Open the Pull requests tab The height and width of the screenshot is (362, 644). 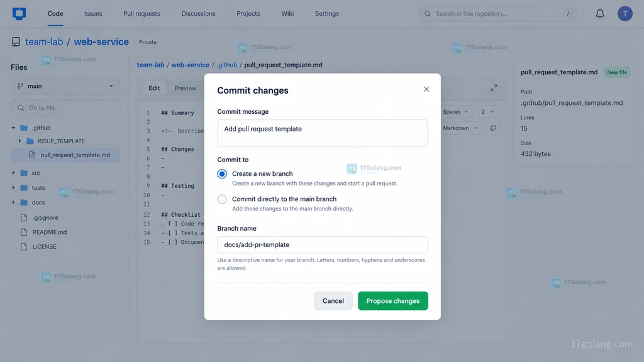pyautogui.click(x=142, y=14)
